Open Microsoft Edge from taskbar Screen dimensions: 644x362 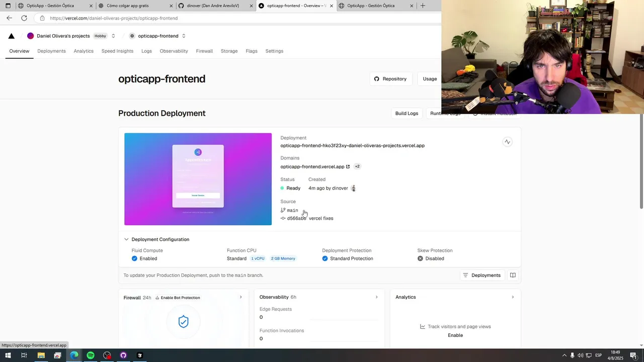click(74, 355)
